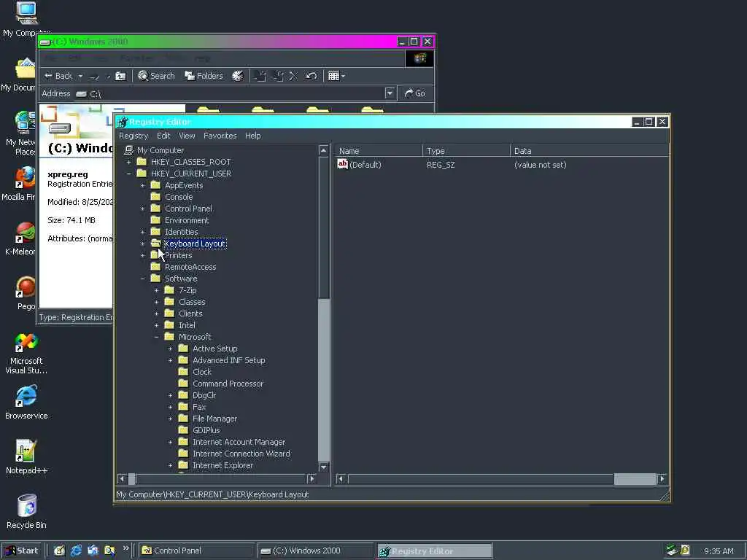Expand HKEY_CLASSES_ROOT key
The image size is (747, 560).
point(128,162)
